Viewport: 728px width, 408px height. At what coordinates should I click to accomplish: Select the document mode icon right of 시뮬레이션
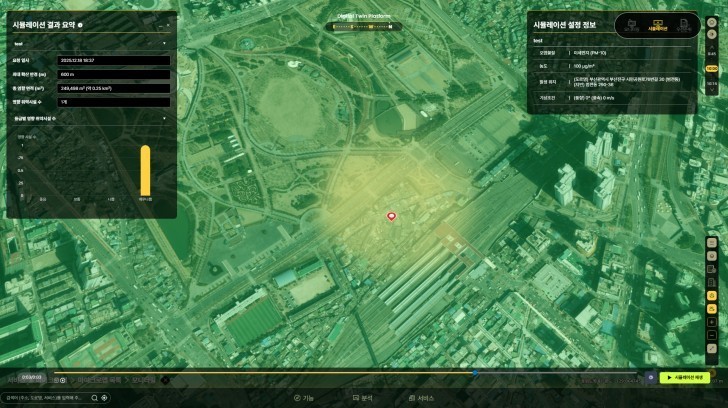coord(683,25)
